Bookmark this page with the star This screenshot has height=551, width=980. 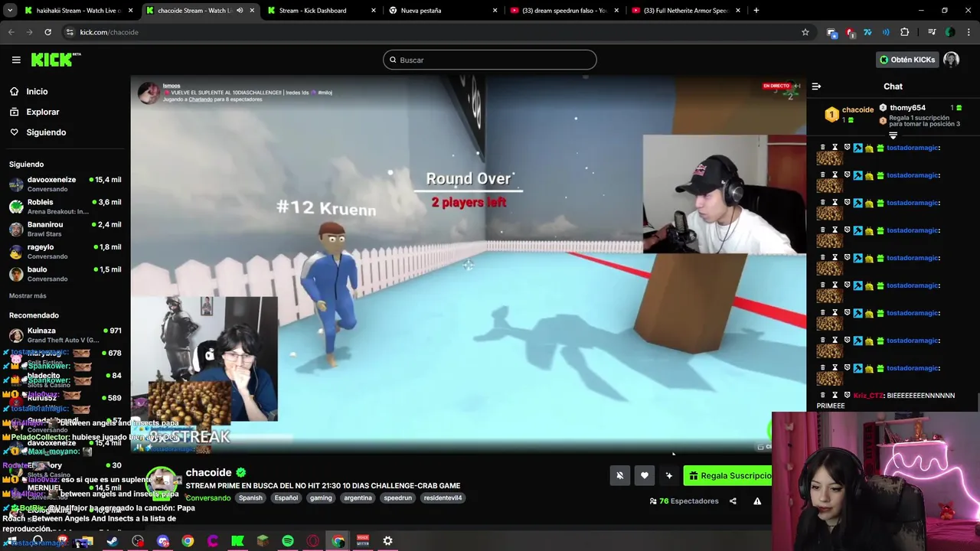[805, 32]
